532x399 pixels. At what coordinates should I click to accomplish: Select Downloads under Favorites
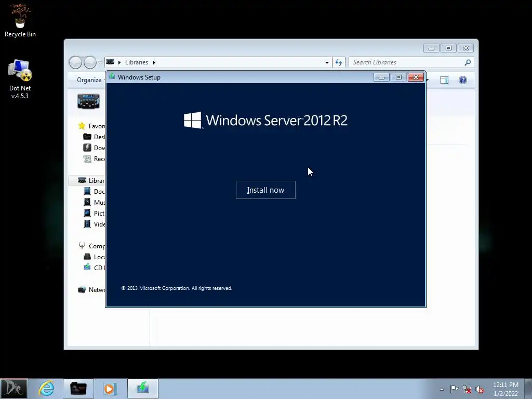[95, 148]
